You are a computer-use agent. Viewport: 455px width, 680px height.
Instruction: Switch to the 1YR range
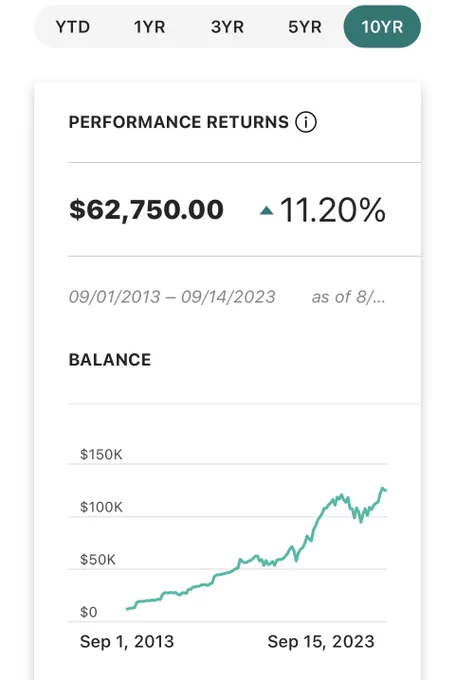pyautogui.click(x=150, y=27)
